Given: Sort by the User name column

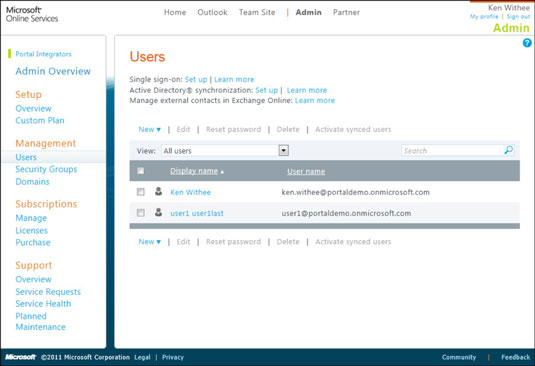Looking at the screenshot, I should point(306,172).
